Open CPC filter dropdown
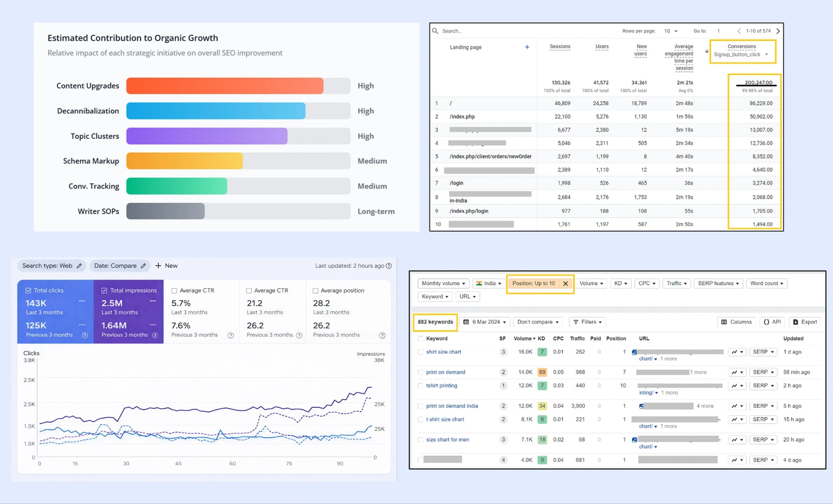 (x=647, y=283)
